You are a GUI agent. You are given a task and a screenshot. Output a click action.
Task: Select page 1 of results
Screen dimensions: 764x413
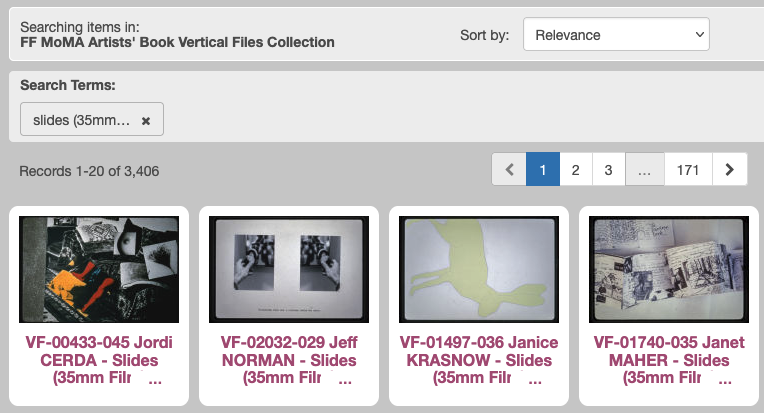(x=543, y=170)
